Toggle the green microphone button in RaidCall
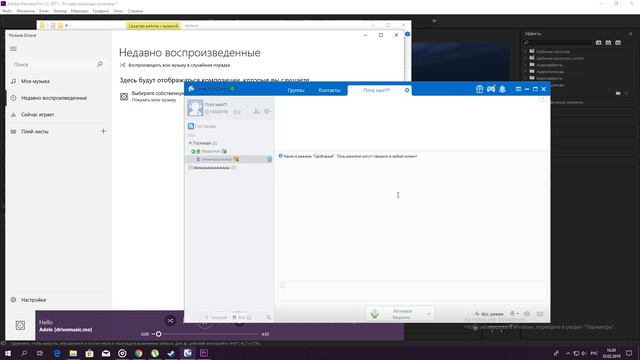The height and width of the screenshot is (360, 640). click(375, 313)
